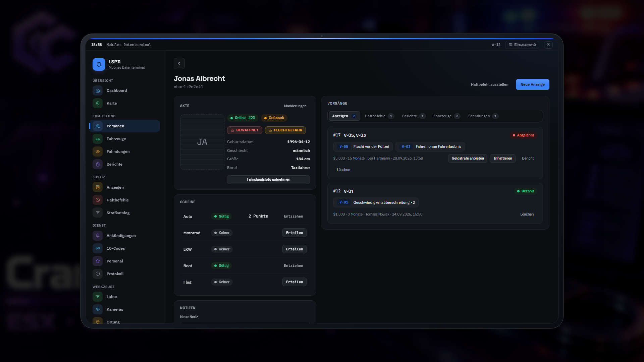Image resolution: width=644 pixels, height=362 pixels.
Task: Open the Personal star icon
Action: click(x=98, y=261)
